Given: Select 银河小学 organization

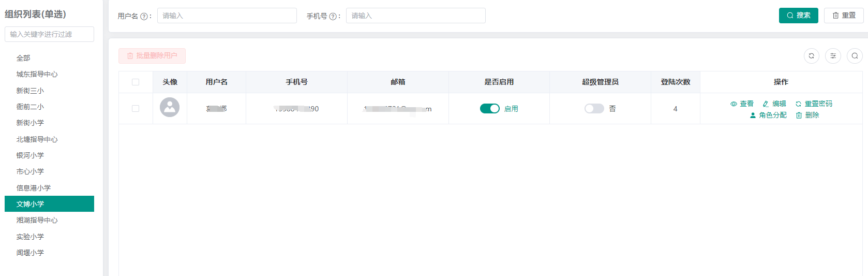Looking at the screenshot, I should point(49,155).
